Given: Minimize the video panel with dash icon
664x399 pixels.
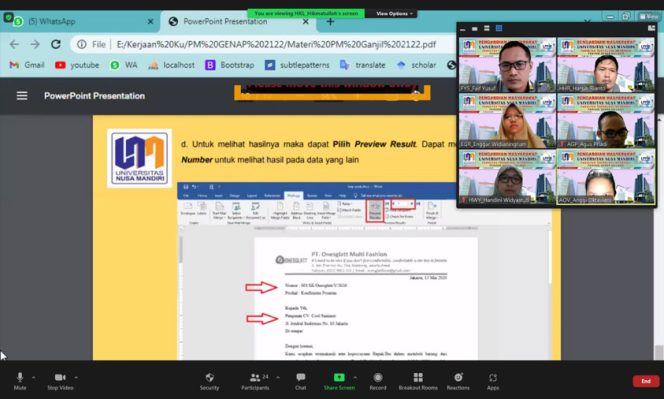Looking at the screenshot, I should pos(462,29).
